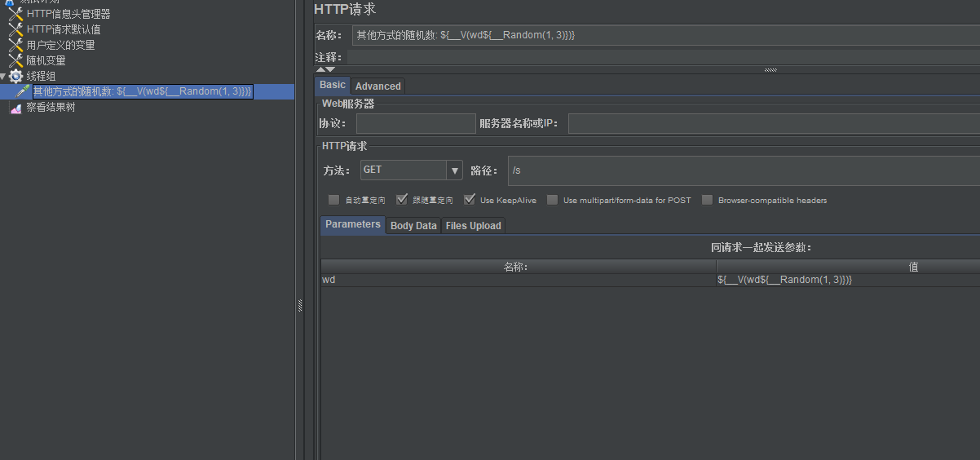
Task: Enable Browser-compatible headers checkbox
Action: pyautogui.click(x=707, y=200)
